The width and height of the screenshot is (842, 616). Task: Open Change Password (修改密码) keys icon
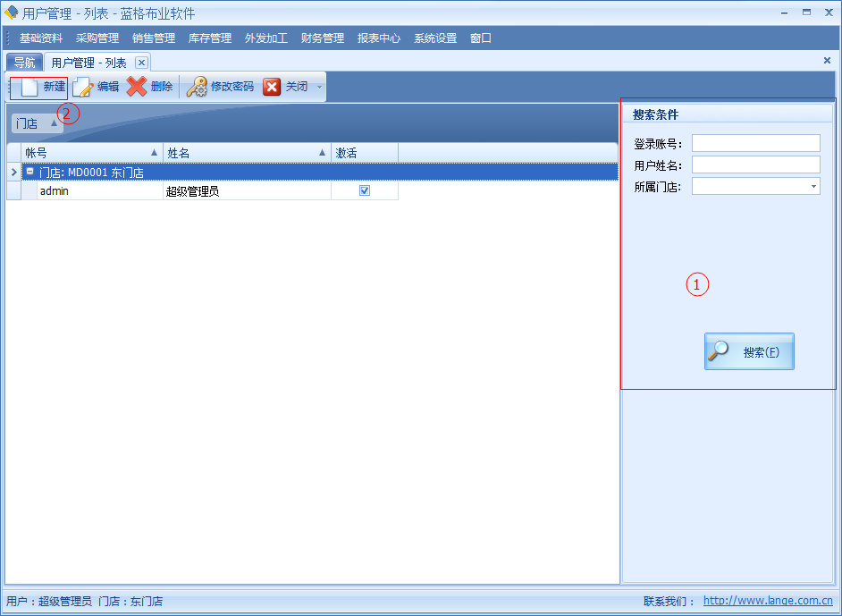pos(197,87)
